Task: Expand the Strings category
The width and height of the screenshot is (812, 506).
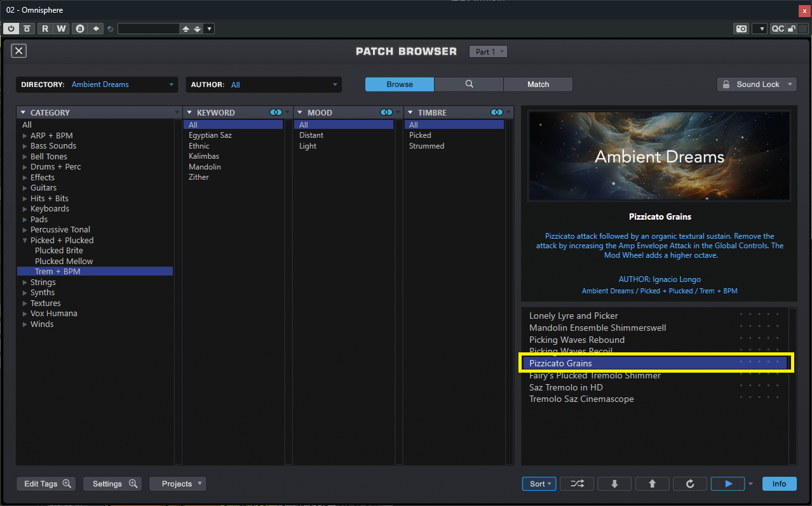Action: [x=25, y=283]
